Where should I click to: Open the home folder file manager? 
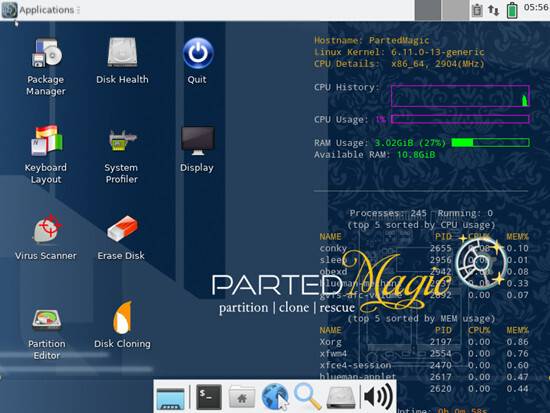click(242, 397)
